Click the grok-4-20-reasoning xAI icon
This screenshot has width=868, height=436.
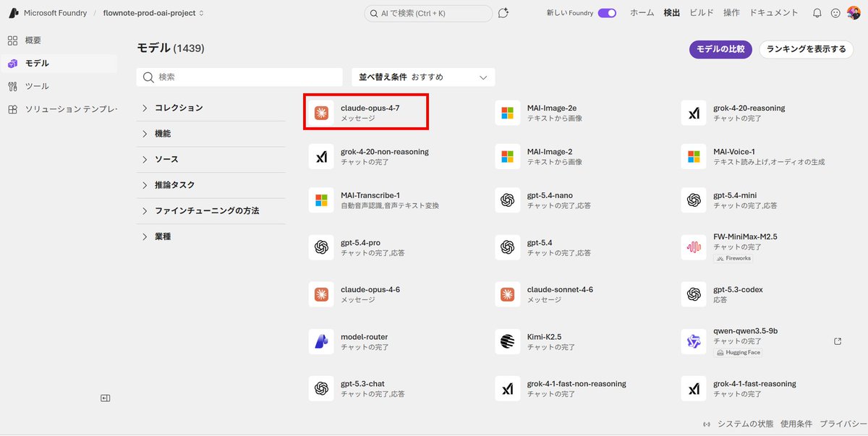click(x=694, y=113)
